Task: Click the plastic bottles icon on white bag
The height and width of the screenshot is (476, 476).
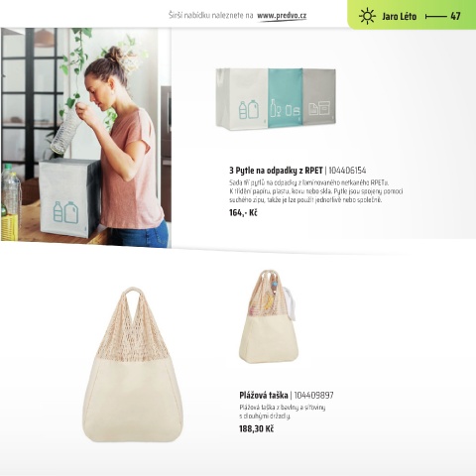Action: [x=249, y=110]
